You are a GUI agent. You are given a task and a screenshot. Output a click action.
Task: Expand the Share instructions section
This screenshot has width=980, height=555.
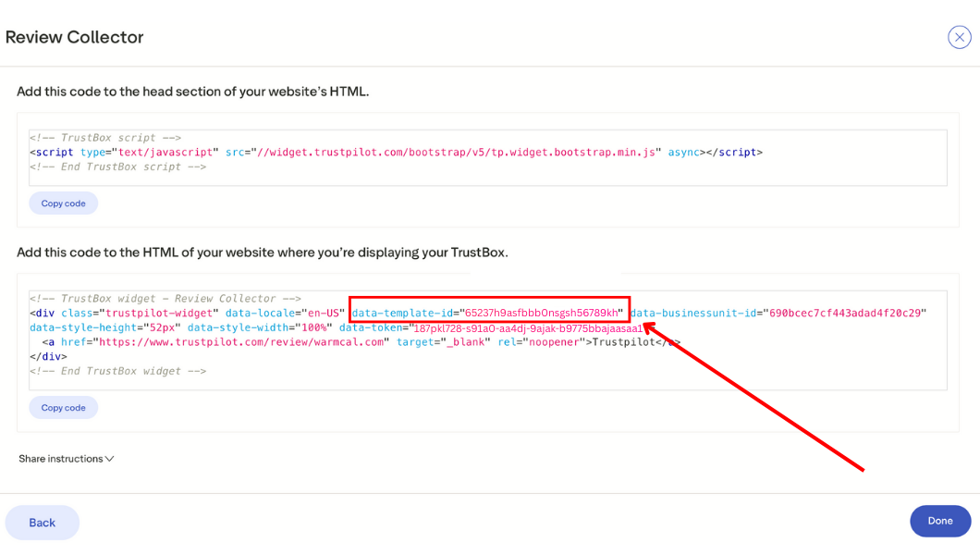pyautogui.click(x=67, y=459)
